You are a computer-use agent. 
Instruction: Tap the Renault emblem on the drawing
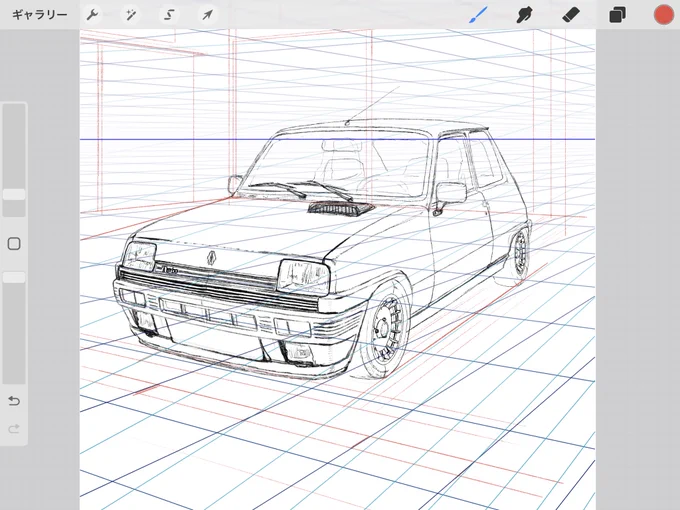pos(211,258)
